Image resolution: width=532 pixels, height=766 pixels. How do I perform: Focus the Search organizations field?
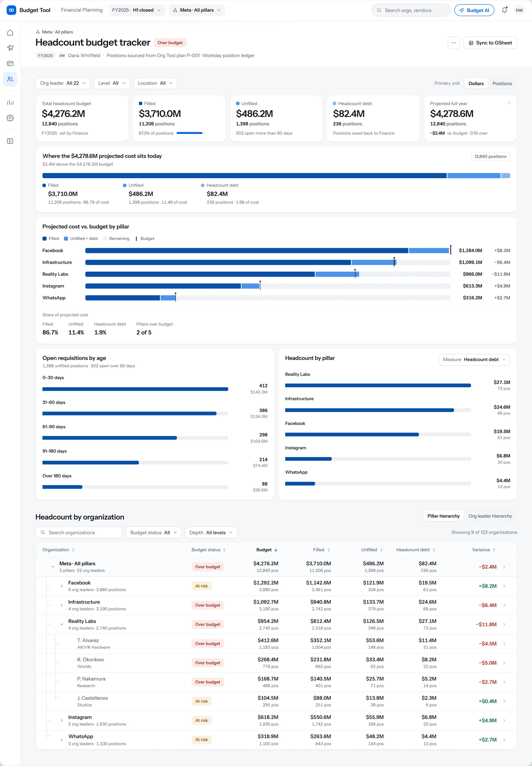(x=79, y=532)
